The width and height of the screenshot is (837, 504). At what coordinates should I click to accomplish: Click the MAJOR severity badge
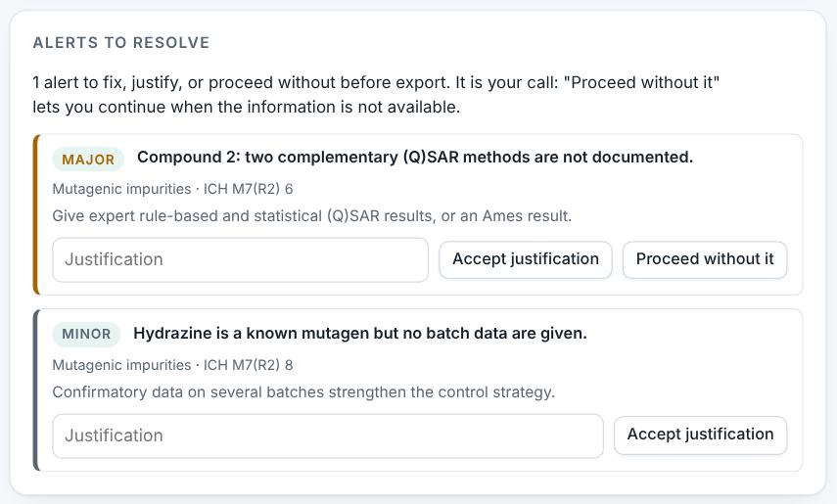click(x=88, y=160)
